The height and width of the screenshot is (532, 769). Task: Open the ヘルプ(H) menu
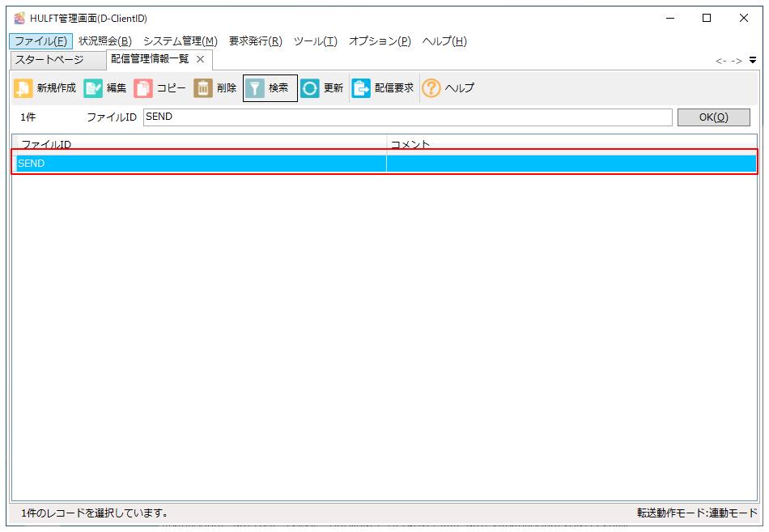coord(444,41)
